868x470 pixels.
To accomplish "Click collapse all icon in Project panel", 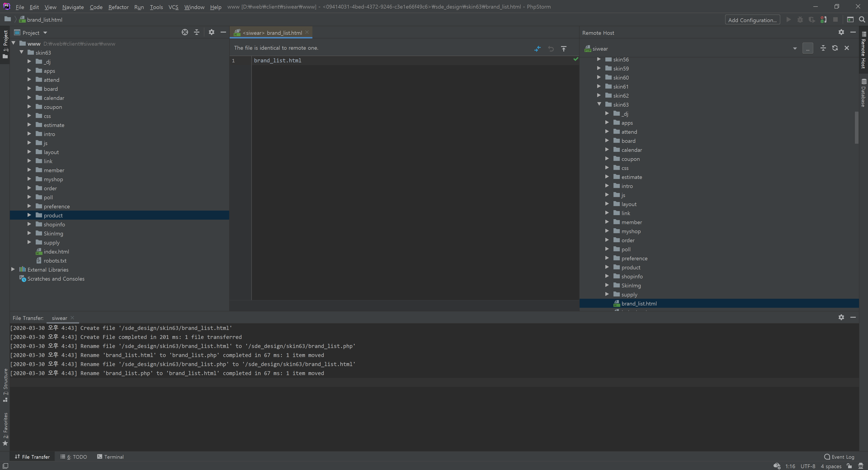I will point(197,32).
